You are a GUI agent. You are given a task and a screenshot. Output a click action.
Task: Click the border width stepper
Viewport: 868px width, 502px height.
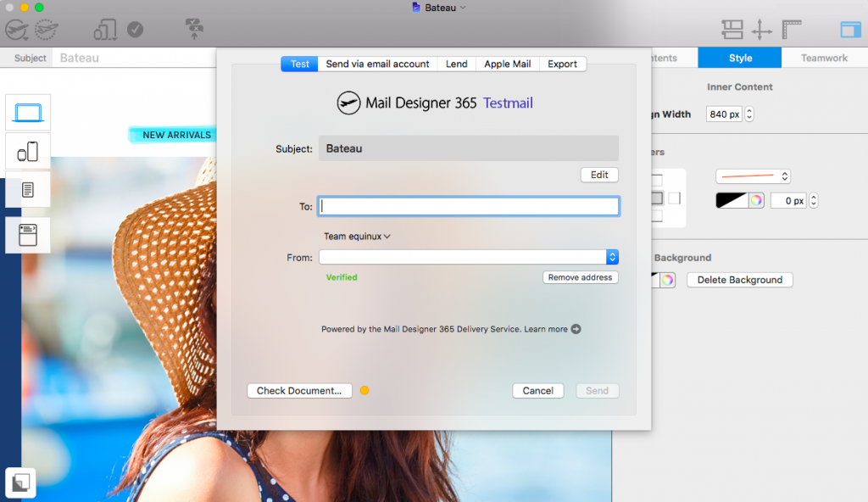click(x=813, y=201)
